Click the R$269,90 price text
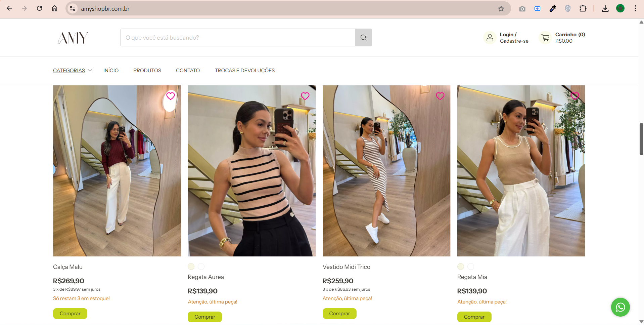The image size is (644, 325). [x=68, y=281]
